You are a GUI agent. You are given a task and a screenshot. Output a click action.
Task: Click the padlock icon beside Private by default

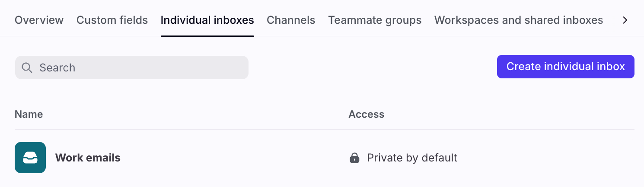click(x=354, y=158)
